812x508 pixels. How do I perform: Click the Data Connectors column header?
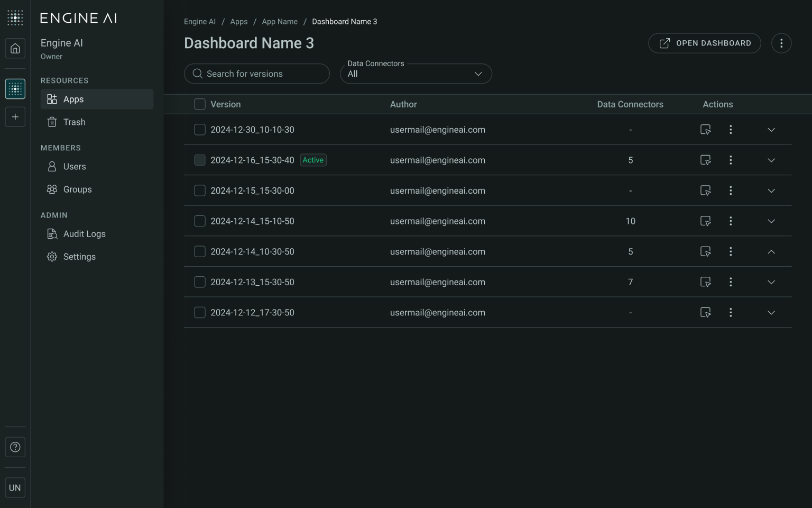click(x=630, y=104)
